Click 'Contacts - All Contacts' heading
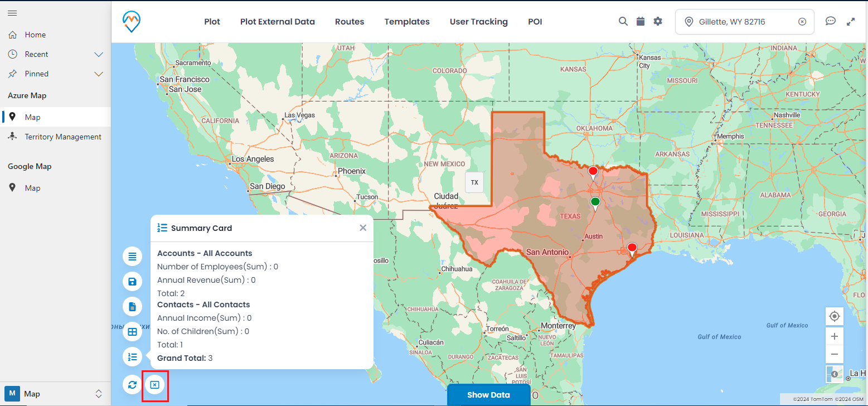This screenshot has height=406, width=868. 203,304
